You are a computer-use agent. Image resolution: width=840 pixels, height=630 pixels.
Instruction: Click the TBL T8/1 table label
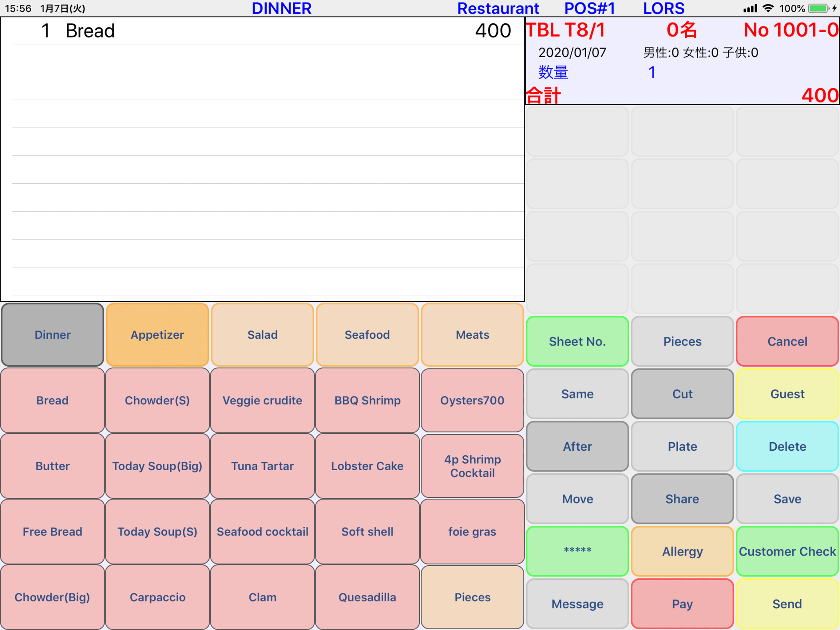[565, 30]
